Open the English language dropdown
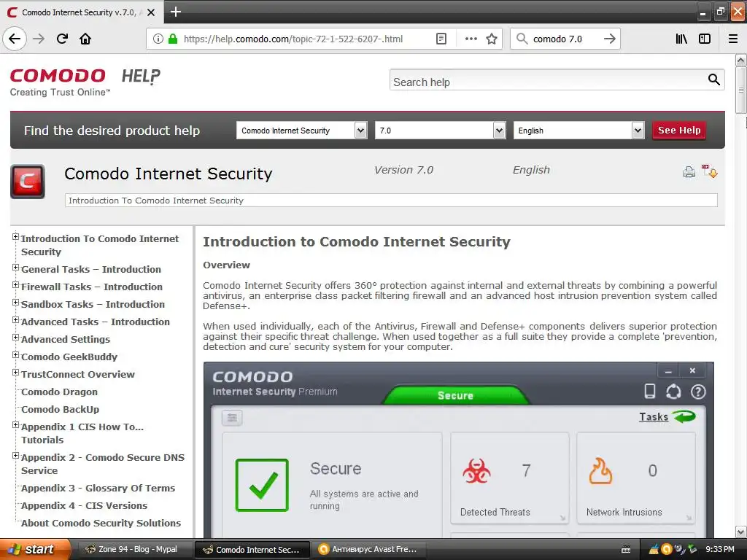747x560 pixels. (x=578, y=131)
